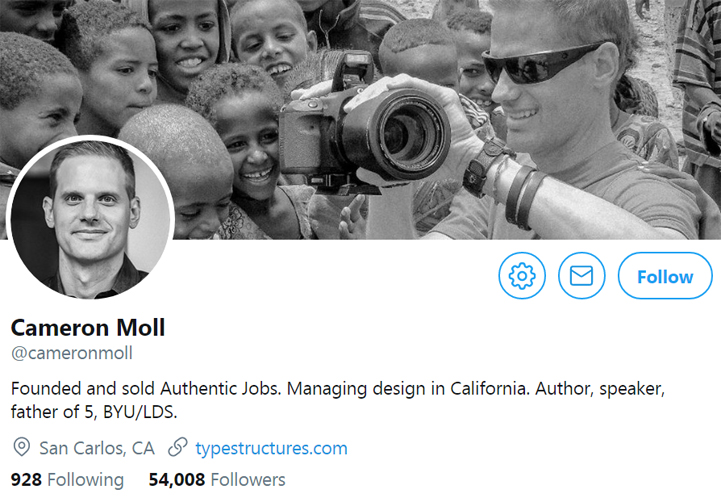The image size is (721, 502).
Task: Click the "54,008" follower count number
Action: click(x=177, y=479)
